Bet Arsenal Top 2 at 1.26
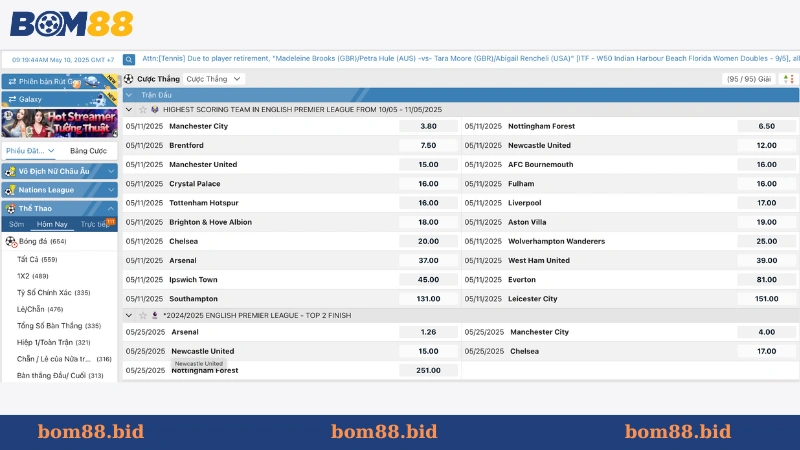This screenshot has width=800, height=450. [428, 332]
